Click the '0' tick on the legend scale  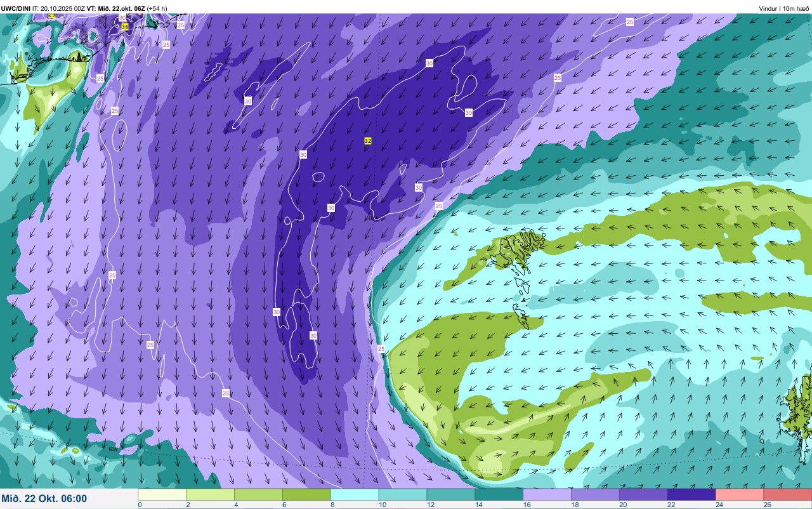(x=140, y=505)
